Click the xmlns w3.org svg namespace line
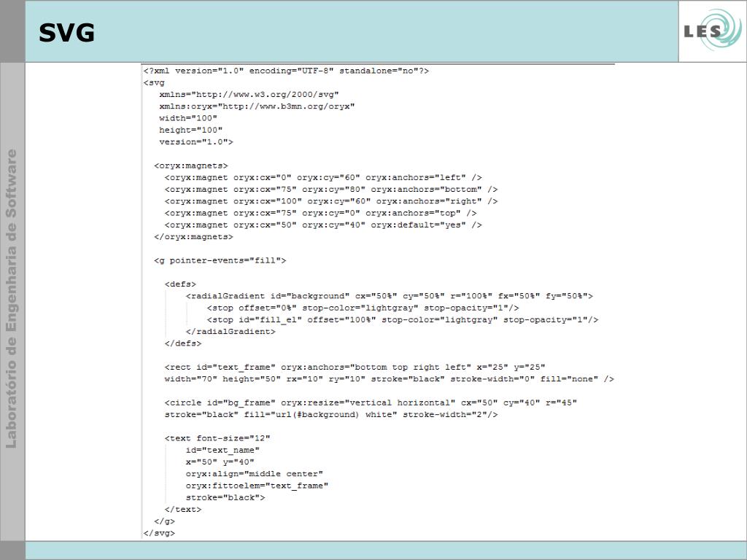The width and height of the screenshot is (747, 560). click(x=249, y=94)
